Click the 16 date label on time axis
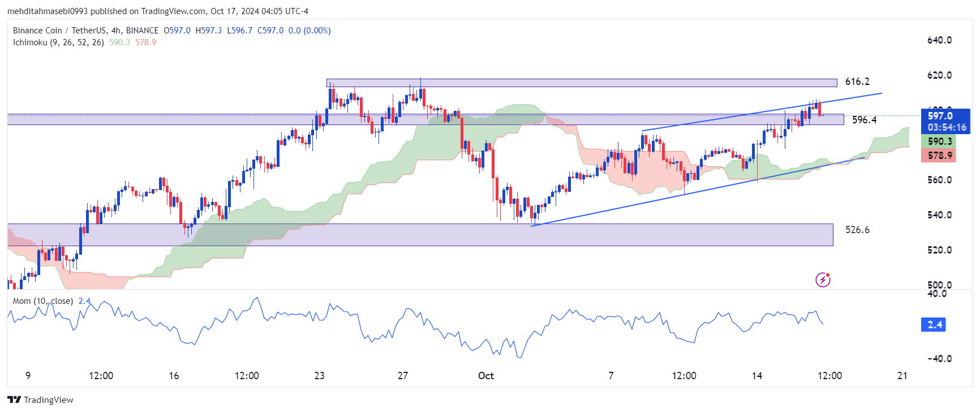 click(x=174, y=376)
